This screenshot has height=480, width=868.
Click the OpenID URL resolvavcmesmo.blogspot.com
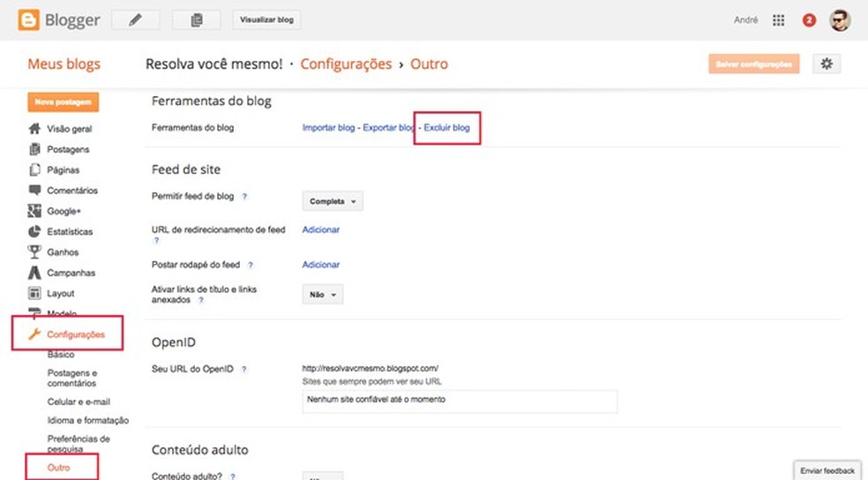click(370, 368)
